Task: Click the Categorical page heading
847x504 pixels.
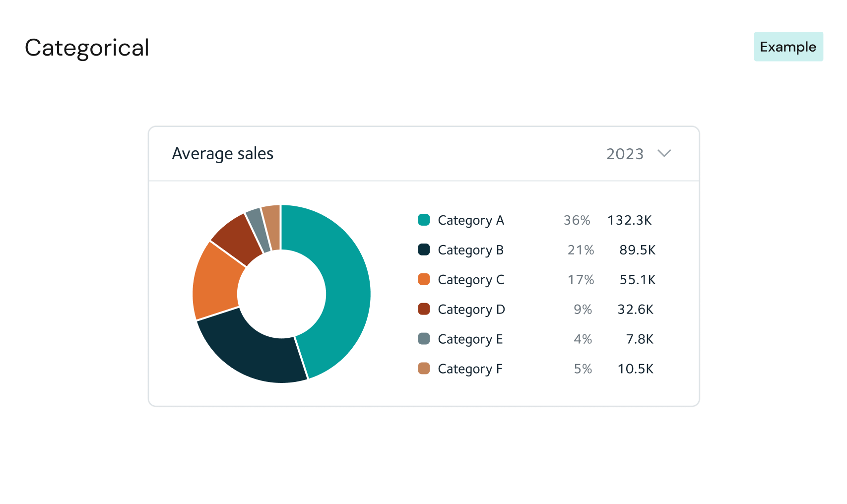Action: [x=87, y=48]
